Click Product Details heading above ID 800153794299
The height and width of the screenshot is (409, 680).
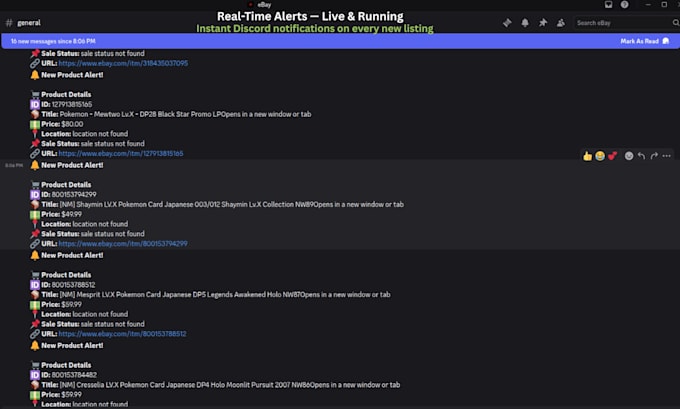pyautogui.click(x=66, y=185)
